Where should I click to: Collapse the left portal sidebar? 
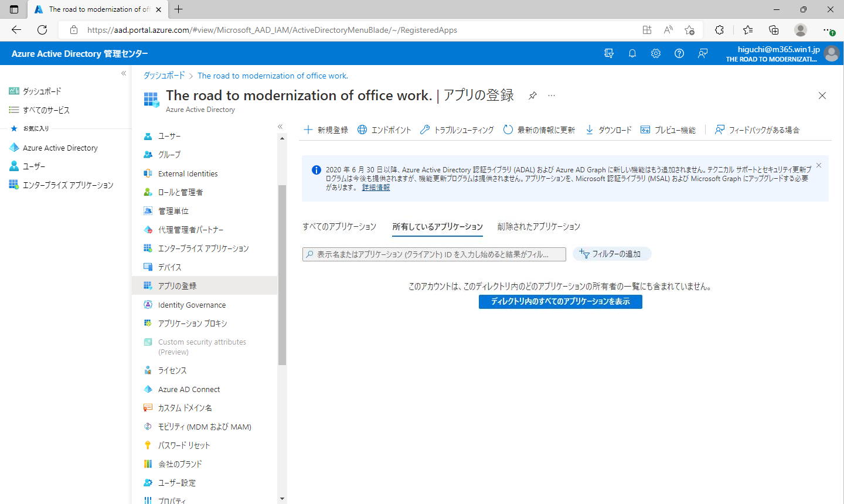[x=124, y=73]
